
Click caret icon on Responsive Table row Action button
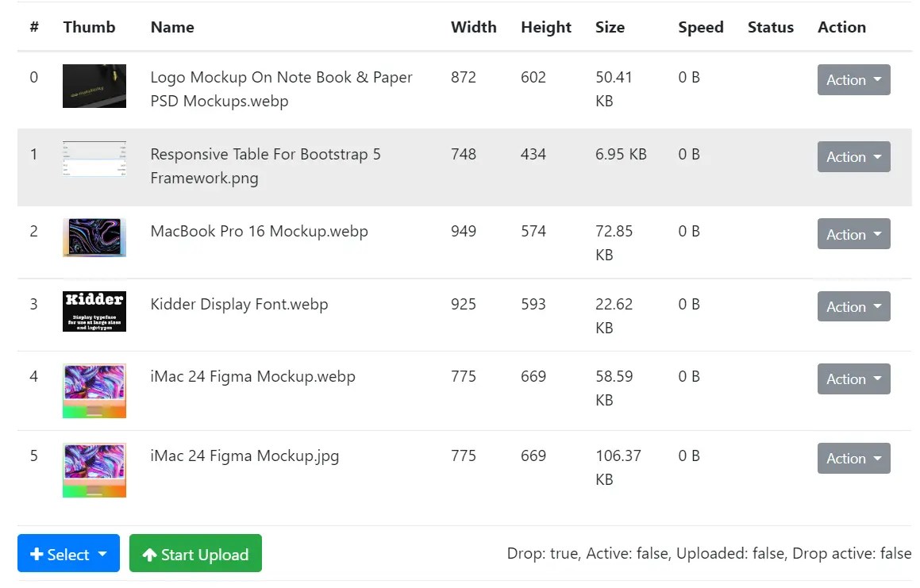[x=876, y=157]
